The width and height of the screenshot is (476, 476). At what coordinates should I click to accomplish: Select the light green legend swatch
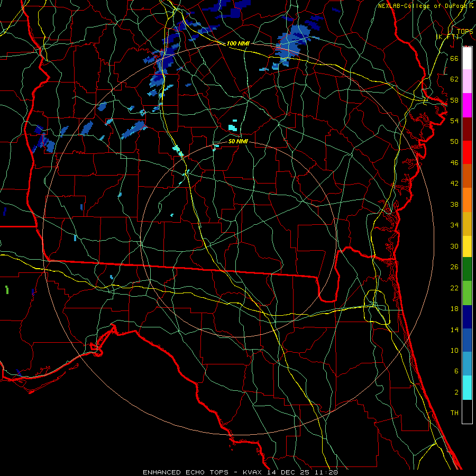(467, 293)
